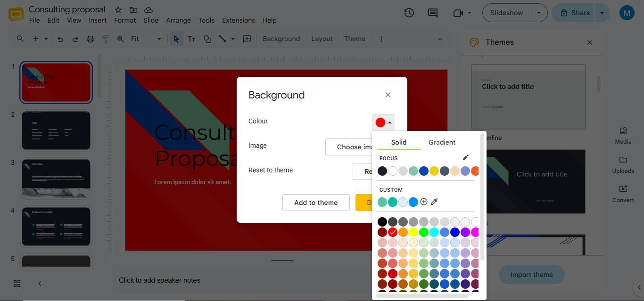644x301 pixels.
Task: Click the zoom magnifier icon
Action: tap(121, 39)
